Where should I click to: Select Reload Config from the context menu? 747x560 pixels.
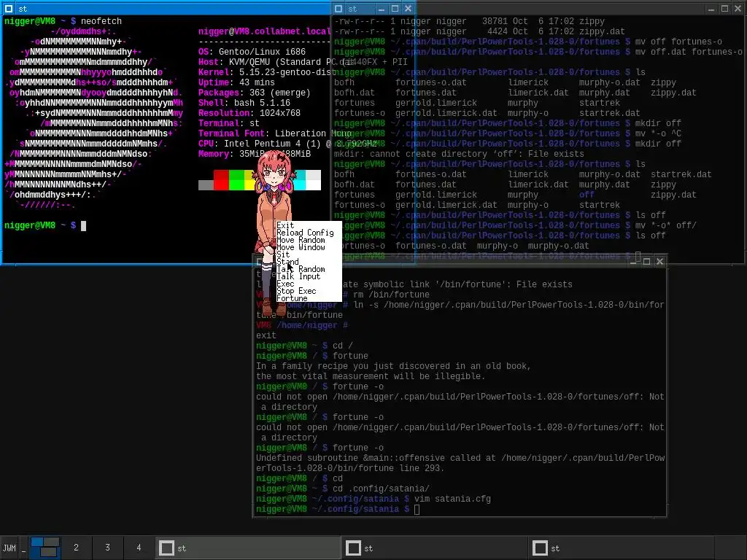click(x=305, y=233)
